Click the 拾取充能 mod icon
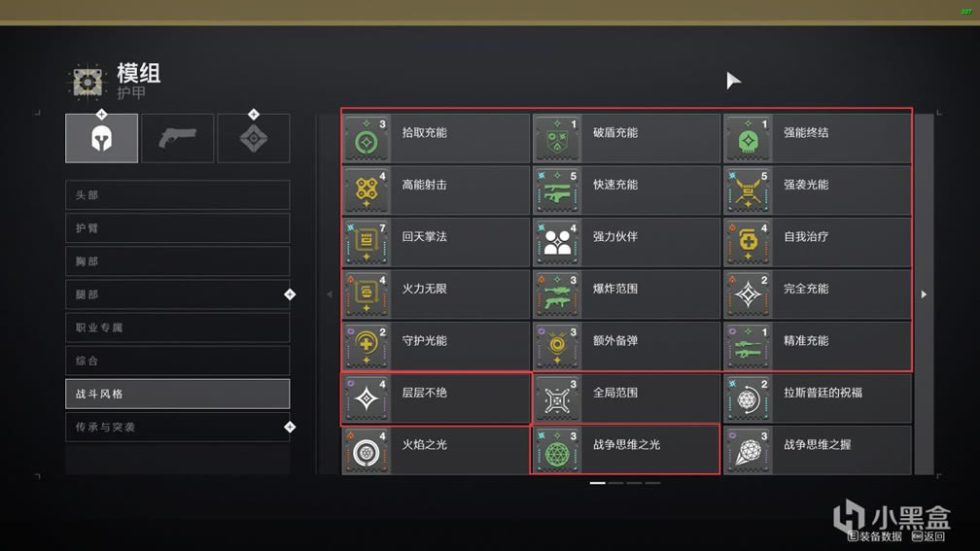The image size is (980, 551). [x=367, y=138]
